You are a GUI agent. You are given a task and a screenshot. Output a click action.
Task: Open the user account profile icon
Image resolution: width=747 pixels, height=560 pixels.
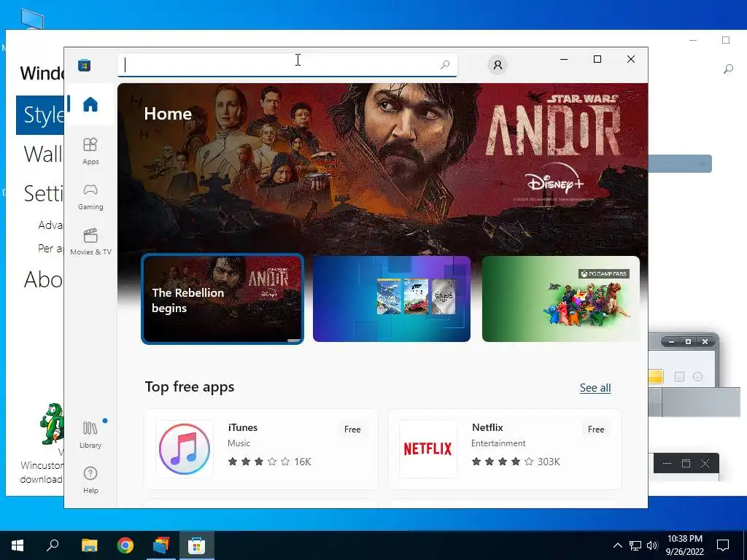click(x=498, y=65)
